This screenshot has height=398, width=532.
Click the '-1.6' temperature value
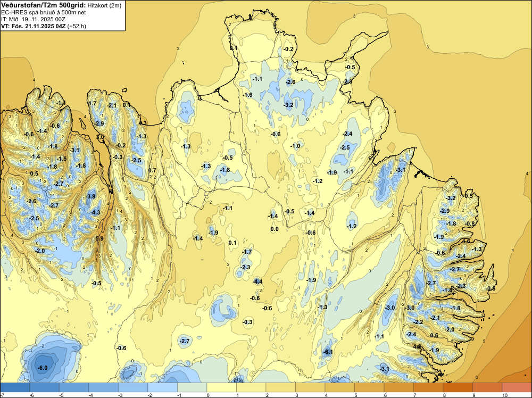pyautogui.click(x=247, y=95)
